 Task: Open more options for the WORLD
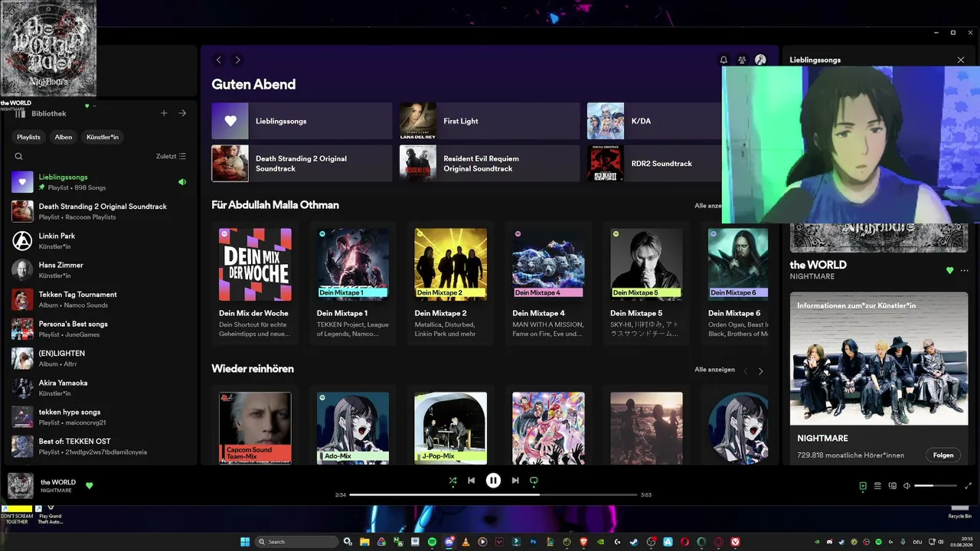coord(964,270)
